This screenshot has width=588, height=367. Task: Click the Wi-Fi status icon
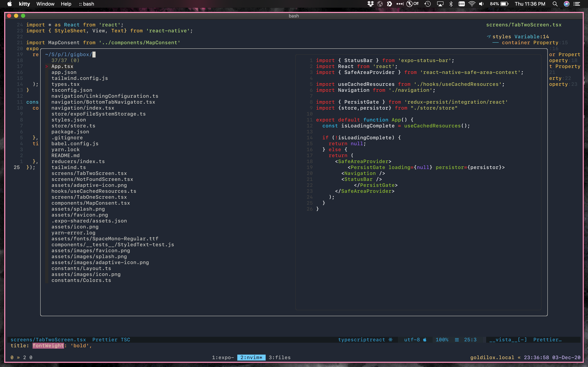tap(472, 4)
